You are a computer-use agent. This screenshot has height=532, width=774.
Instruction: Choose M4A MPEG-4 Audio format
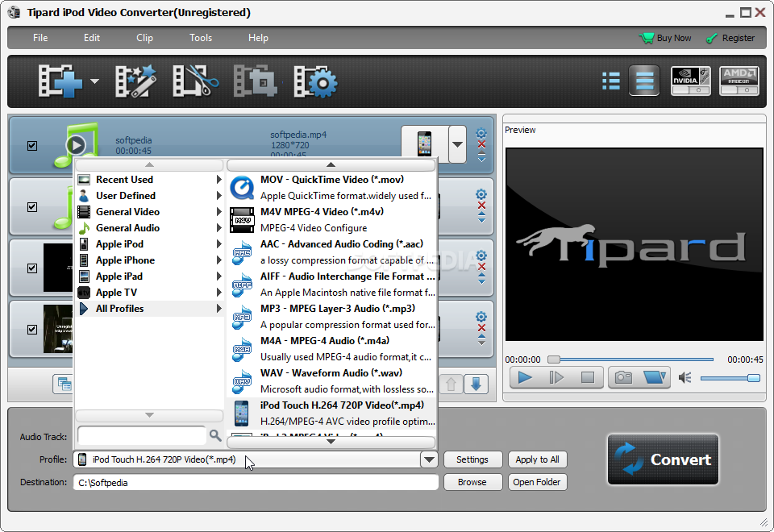(x=331, y=349)
